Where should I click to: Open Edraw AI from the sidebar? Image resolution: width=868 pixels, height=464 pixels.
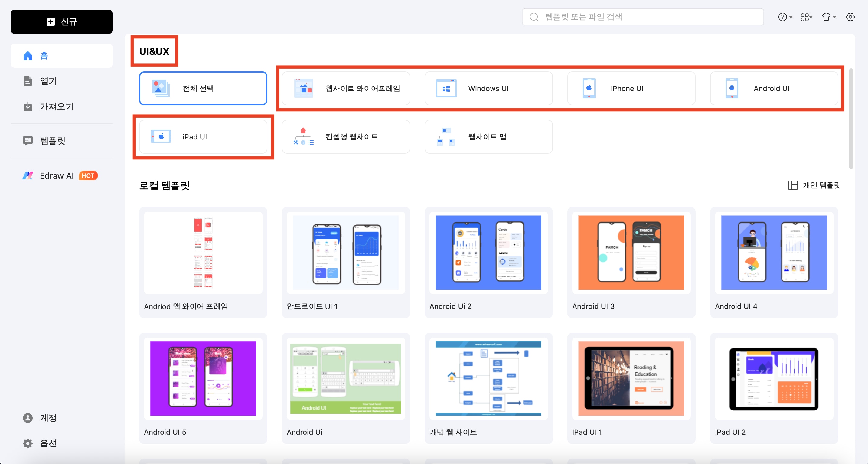57,175
